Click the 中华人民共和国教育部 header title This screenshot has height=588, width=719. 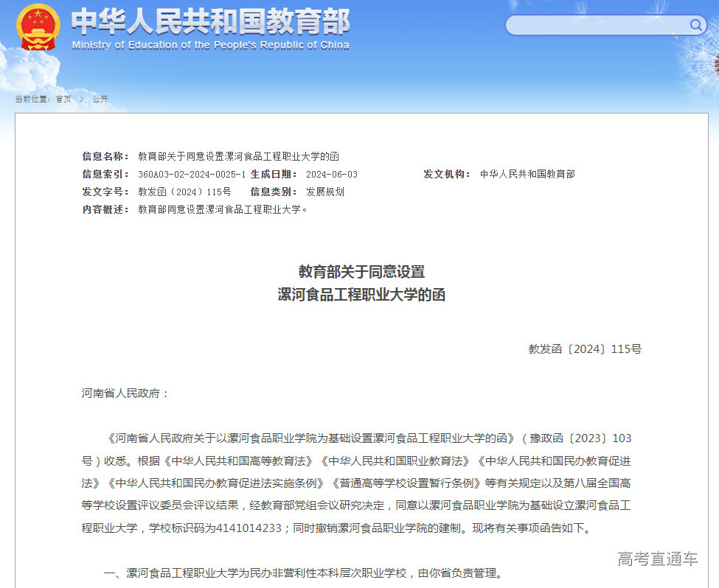[209, 22]
